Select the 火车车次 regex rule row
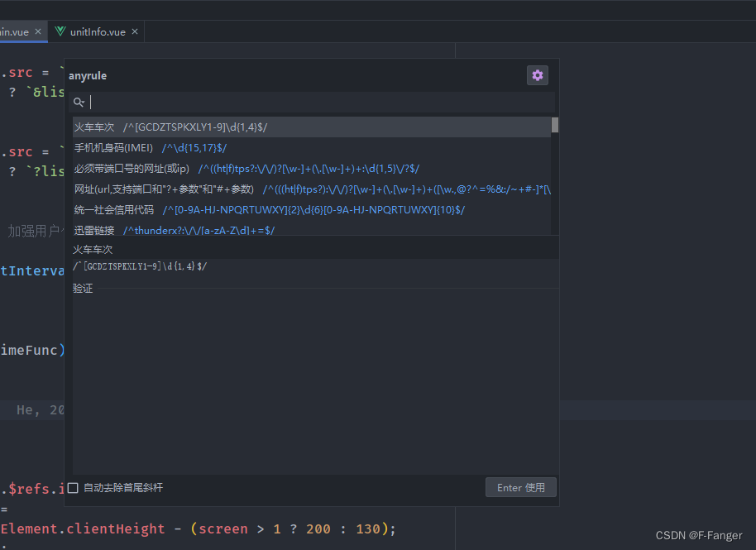Viewport: 756px width, 550px height. (312, 127)
